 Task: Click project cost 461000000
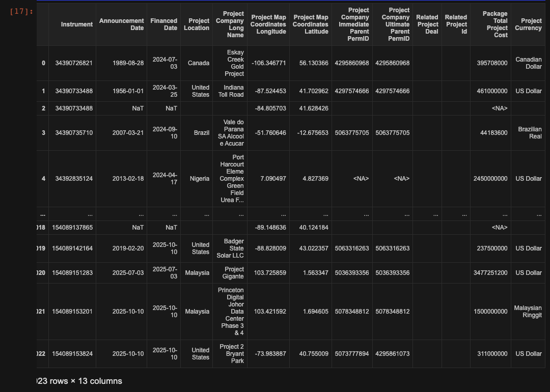492,91
